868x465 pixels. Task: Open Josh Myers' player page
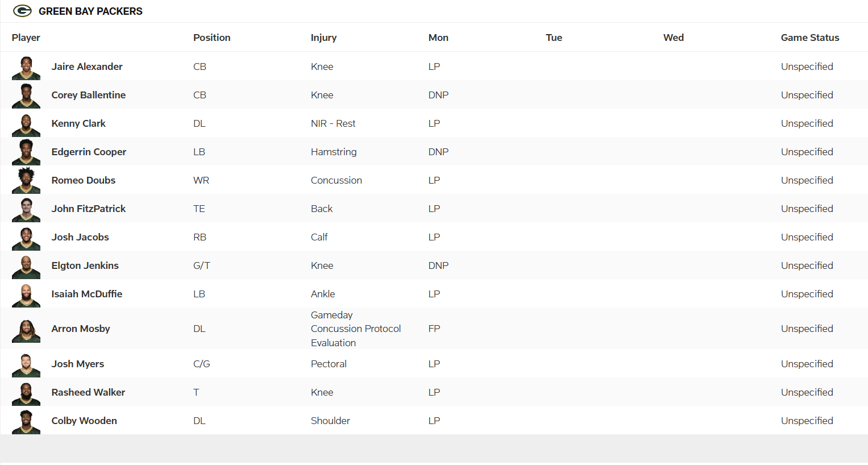[x=78, y=364]
